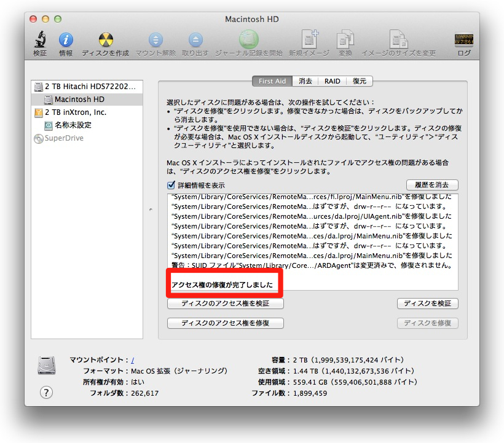Click the help question mark button

(x=46, y=393)
